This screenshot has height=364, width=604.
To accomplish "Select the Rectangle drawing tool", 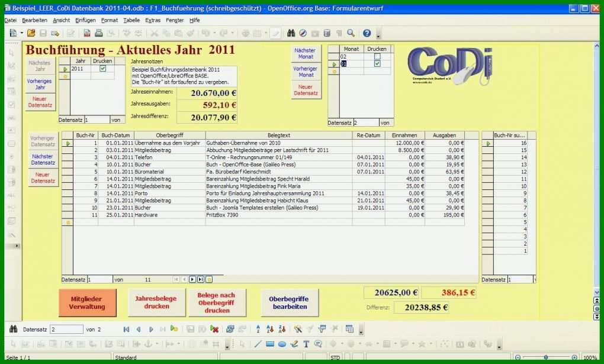I will [270, 344].
